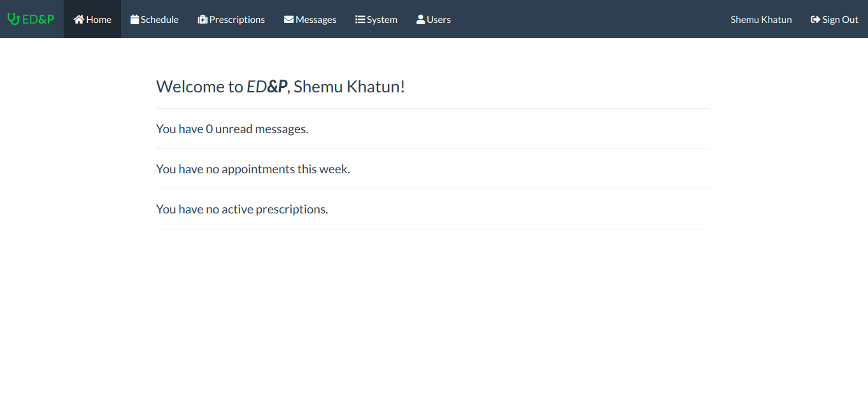Click the person icon beside Users

[420, 20]
